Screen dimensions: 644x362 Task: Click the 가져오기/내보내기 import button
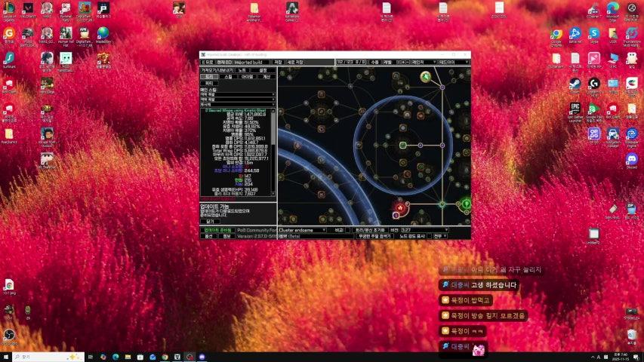(217, 70)
